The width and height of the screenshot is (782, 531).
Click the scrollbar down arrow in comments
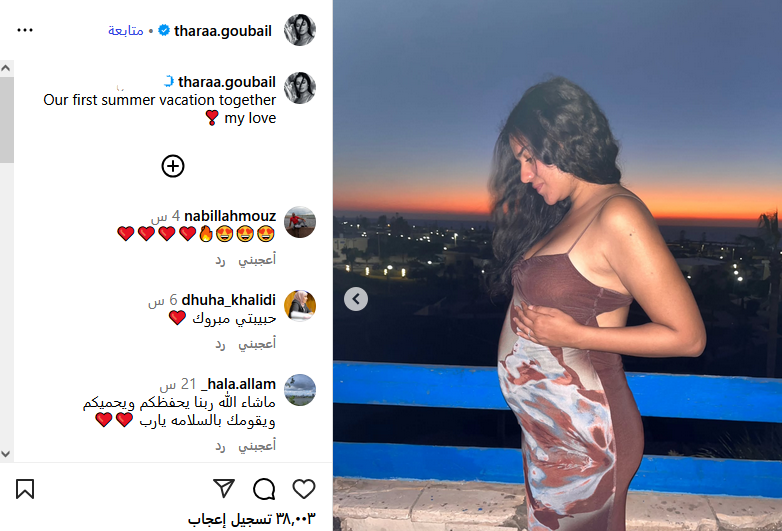pyautogui.click(x=6, y=454)
